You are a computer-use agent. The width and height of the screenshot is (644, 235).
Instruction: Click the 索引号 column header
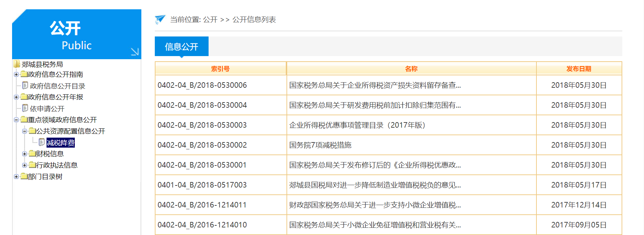(220, 68)
